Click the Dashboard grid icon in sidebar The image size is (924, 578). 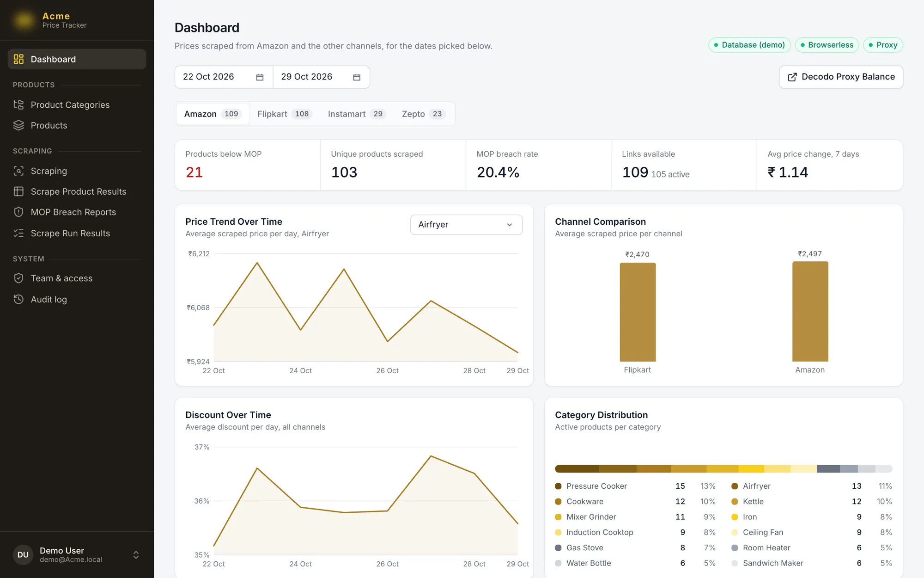(x=18, y=59)
